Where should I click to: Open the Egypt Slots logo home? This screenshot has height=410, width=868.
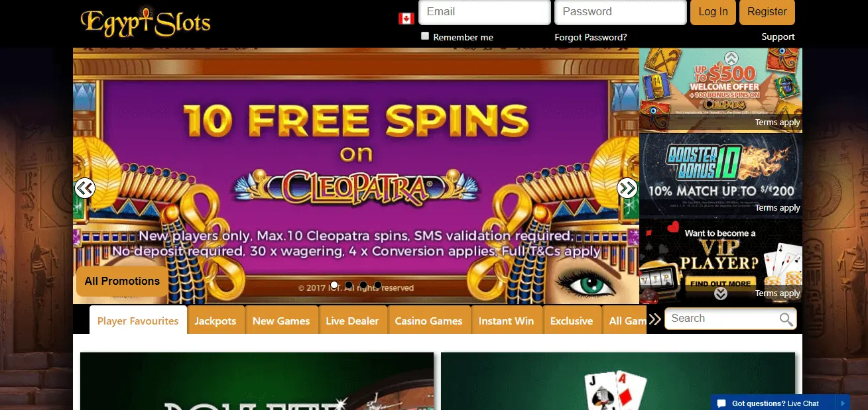(145, 22)
